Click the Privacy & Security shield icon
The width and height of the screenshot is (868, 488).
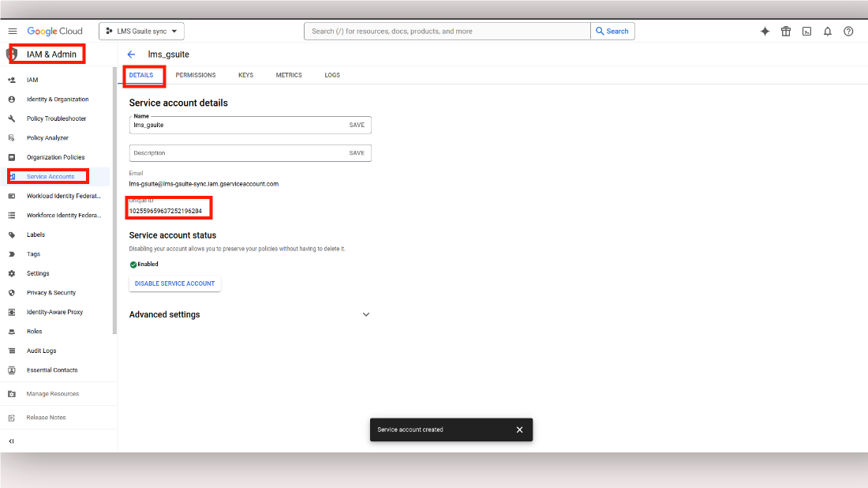(12, 293)
